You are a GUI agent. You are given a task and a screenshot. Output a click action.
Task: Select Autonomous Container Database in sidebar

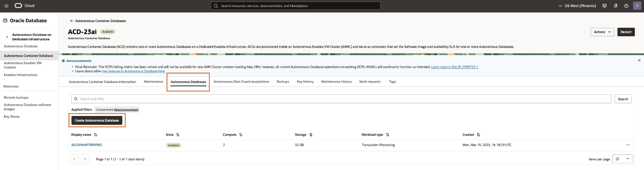point(29,56)
